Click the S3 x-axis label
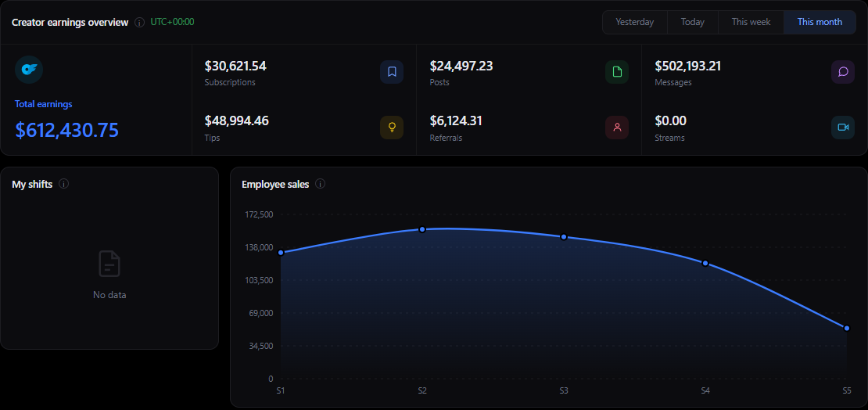This screenshot has height=410, width=868. click(564, 390)
